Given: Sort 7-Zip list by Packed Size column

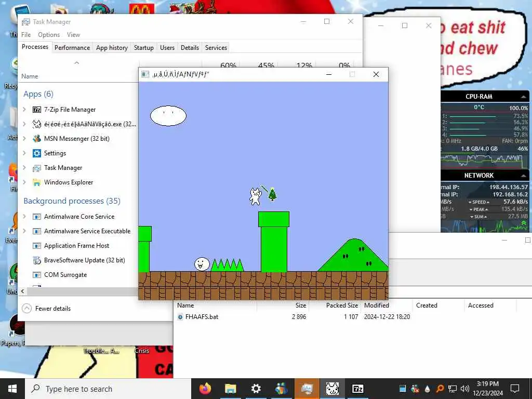Looking at the screenshot, I should (x=342, y=305).
